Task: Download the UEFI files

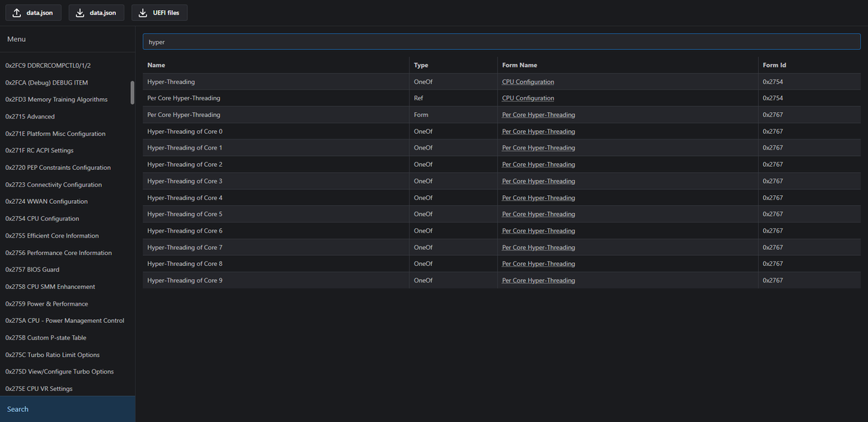Action: 159,13
